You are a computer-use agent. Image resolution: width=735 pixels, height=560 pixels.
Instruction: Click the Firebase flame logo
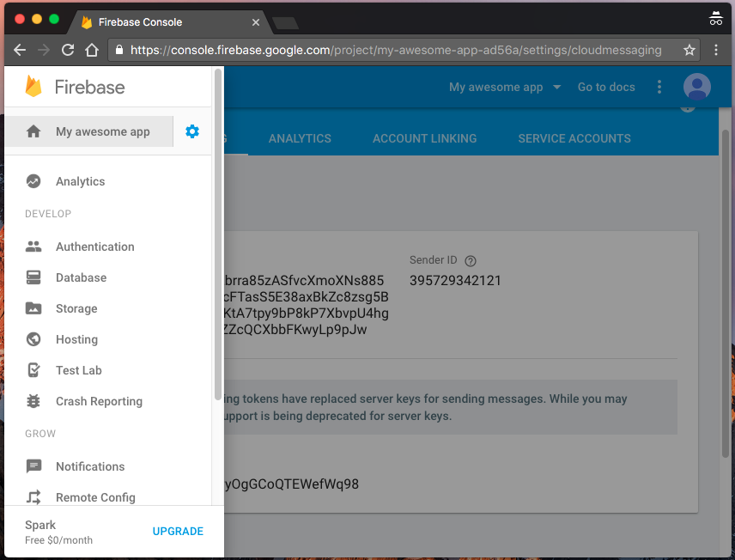[x=33, y=87]
